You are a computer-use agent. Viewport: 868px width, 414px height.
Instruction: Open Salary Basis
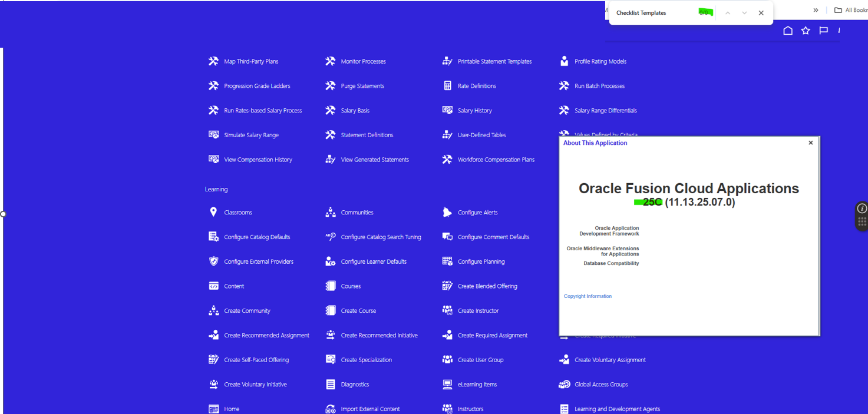(355, 110)
